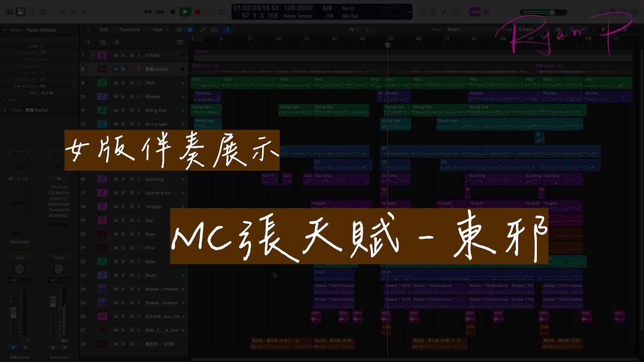Click the red Record button
Image resolution: width=644 pixels, height=362 pixels.
[198, 12]
